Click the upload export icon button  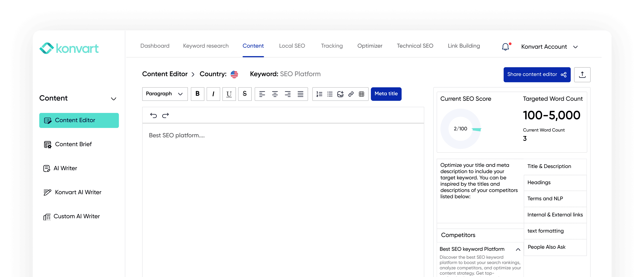(582, 74)
